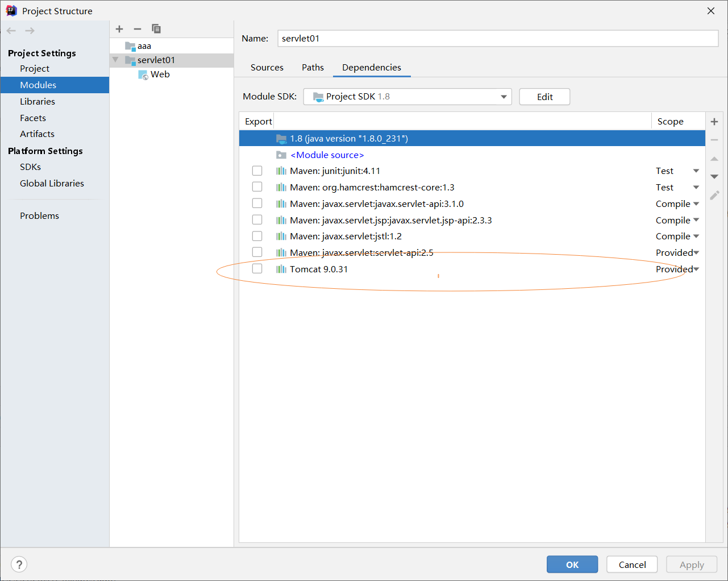Image resolution: width=728 pixels, height=581 pixels.
Task: Open the Problems section
Action: (39, 216)
